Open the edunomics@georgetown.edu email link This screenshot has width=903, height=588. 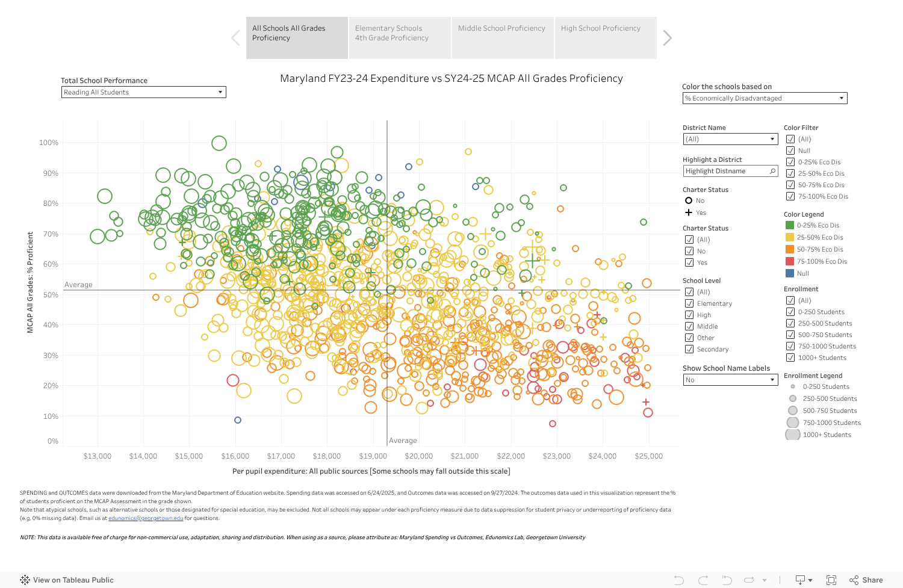coord(146,518)
